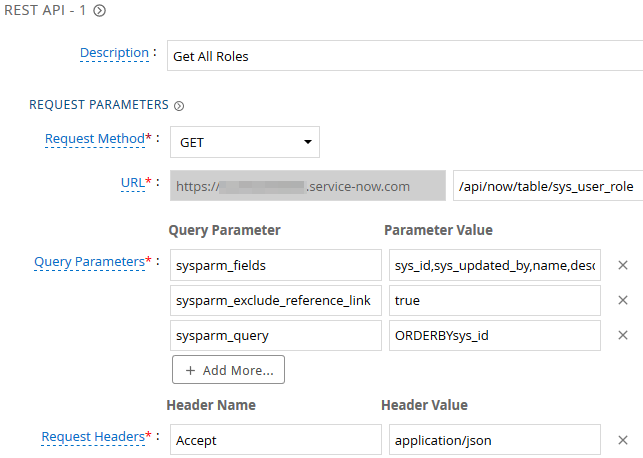Click the sysparm_exclude_reference_link name field
This screenshot has height=458, width=643.
[x=276, y=300]
